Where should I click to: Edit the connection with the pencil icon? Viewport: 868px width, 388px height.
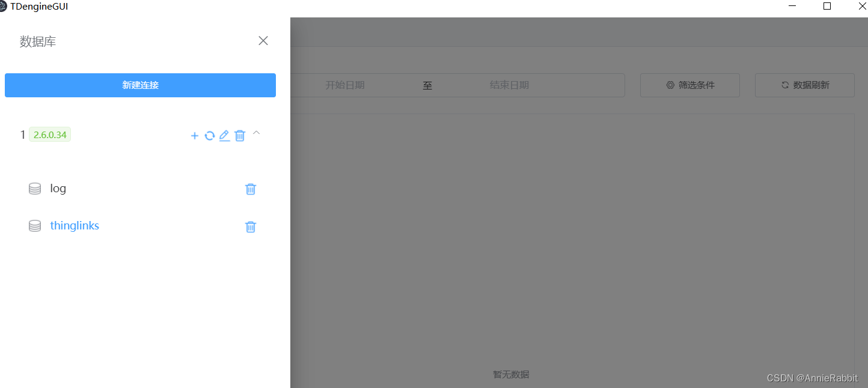(224, 135)
